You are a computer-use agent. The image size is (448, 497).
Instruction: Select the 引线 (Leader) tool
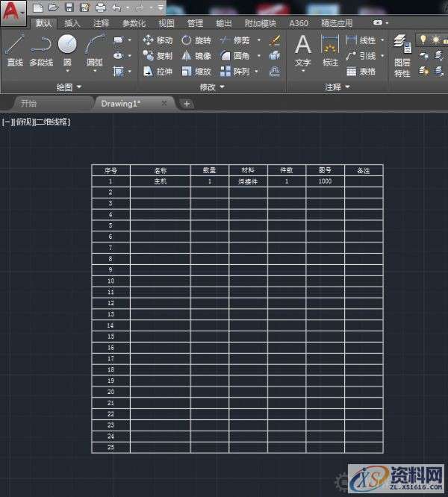(x=361, y=56)
